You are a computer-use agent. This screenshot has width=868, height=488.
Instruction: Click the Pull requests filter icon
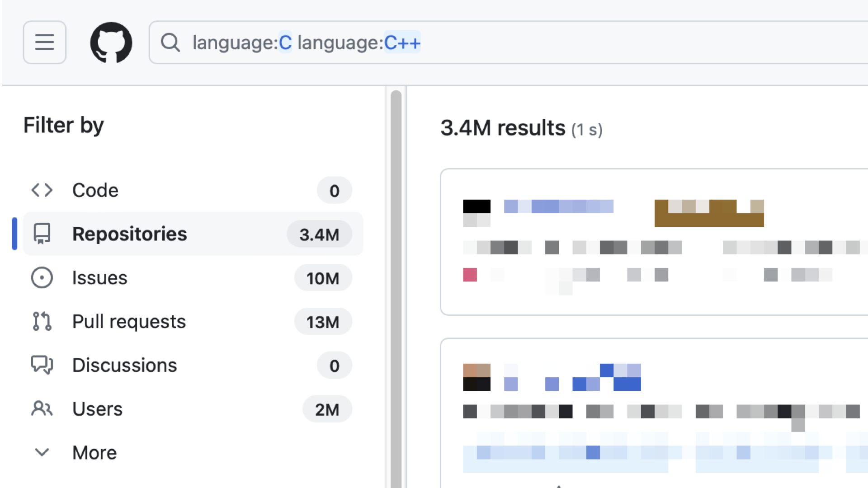pos(42,321)
